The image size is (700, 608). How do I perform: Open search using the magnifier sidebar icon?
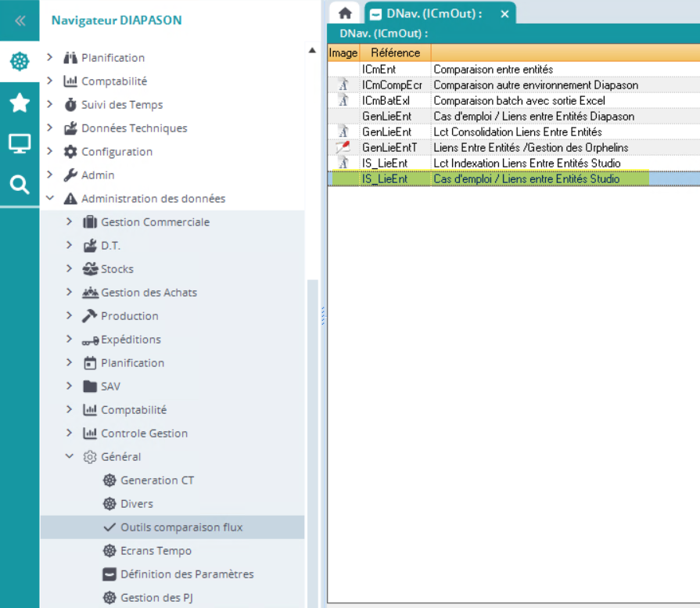tap(20, 185)
